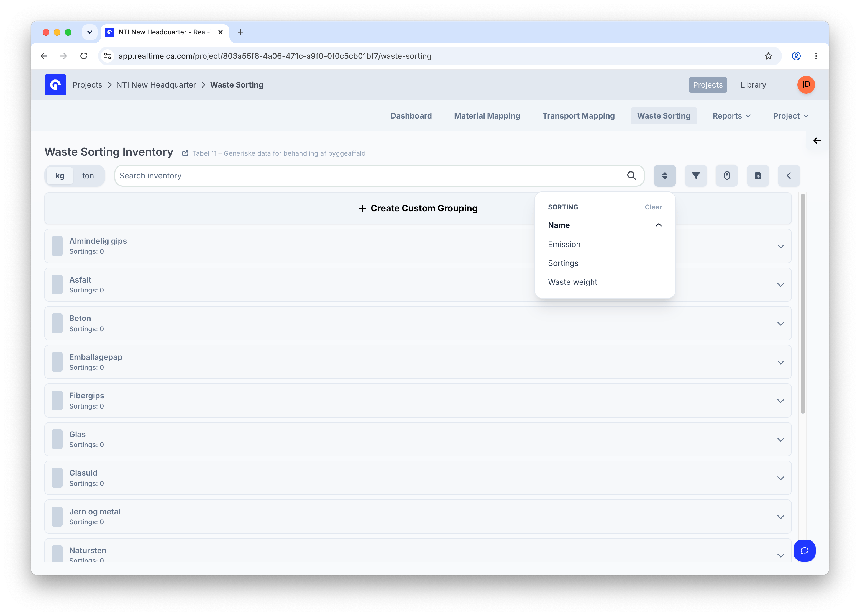Click the left chevron toolbar button
This screenshot has height=616, width=860.
click(x=789, y=176)
